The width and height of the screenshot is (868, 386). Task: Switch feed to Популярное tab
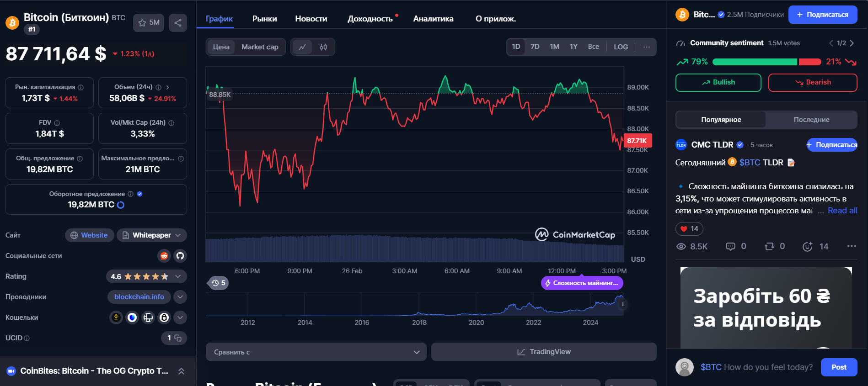721,120
